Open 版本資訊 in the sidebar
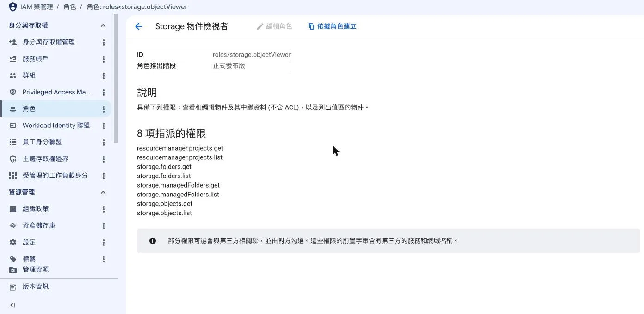Image resolution: width=644 pixels, height=314 pixels. click(x=36, y=287)
